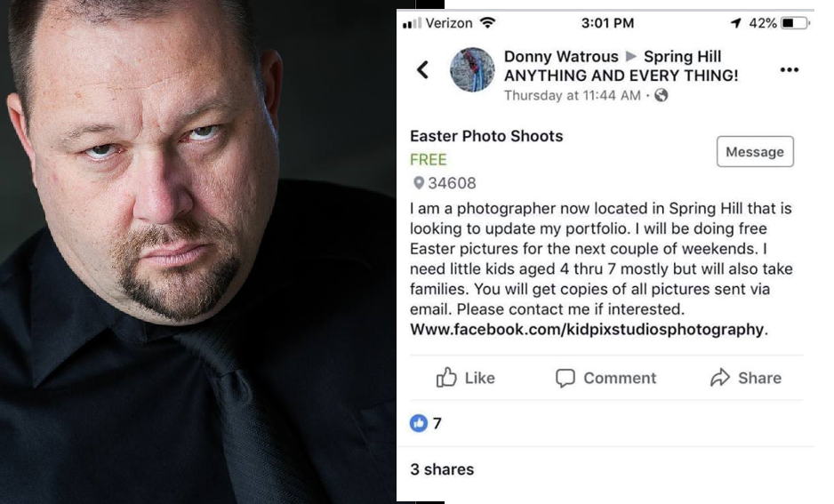Screen dimensions: 834x504
Task: Tap the poster's profile picture thumbnail
Action: pyautogui.click(x=472, y=69)
